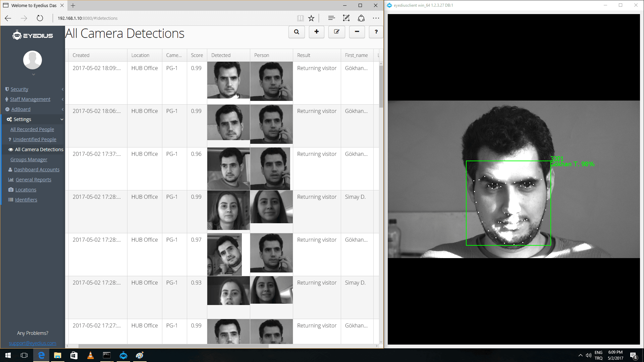Add page to favorites star icon
644x362 pixels.
coord(311,18)
